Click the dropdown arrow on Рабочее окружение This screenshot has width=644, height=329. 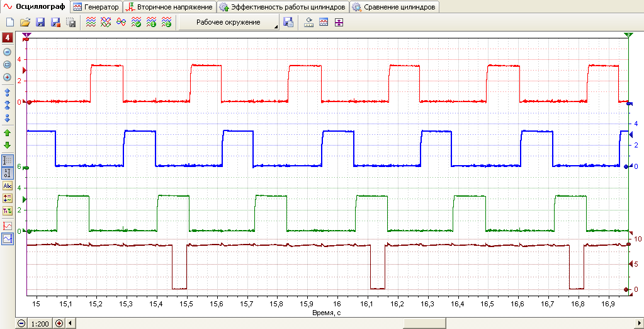tap(276, 26)
